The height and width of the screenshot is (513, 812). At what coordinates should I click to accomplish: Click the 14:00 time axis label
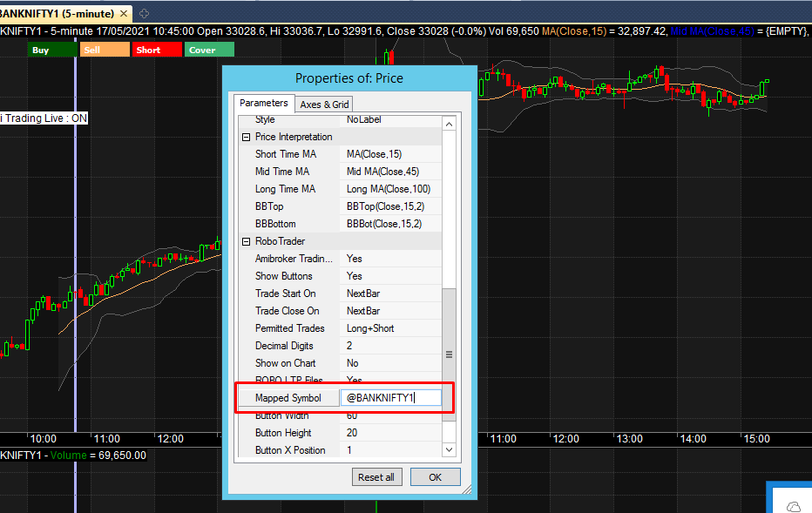[693, 439]
